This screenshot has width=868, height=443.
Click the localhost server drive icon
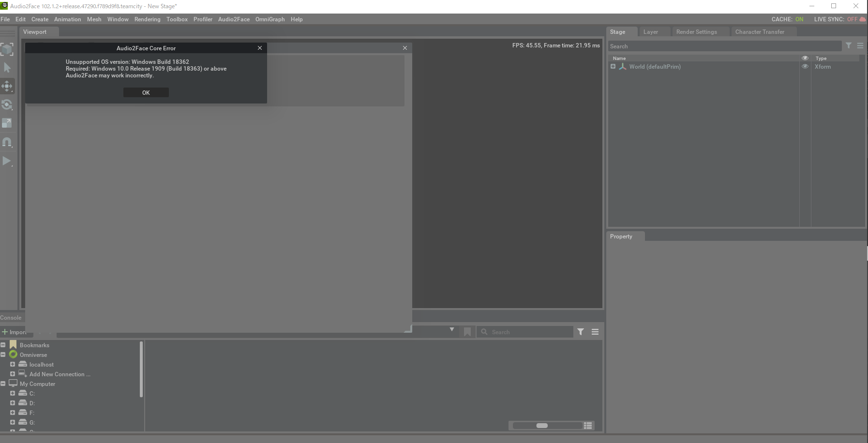(23, 364)
